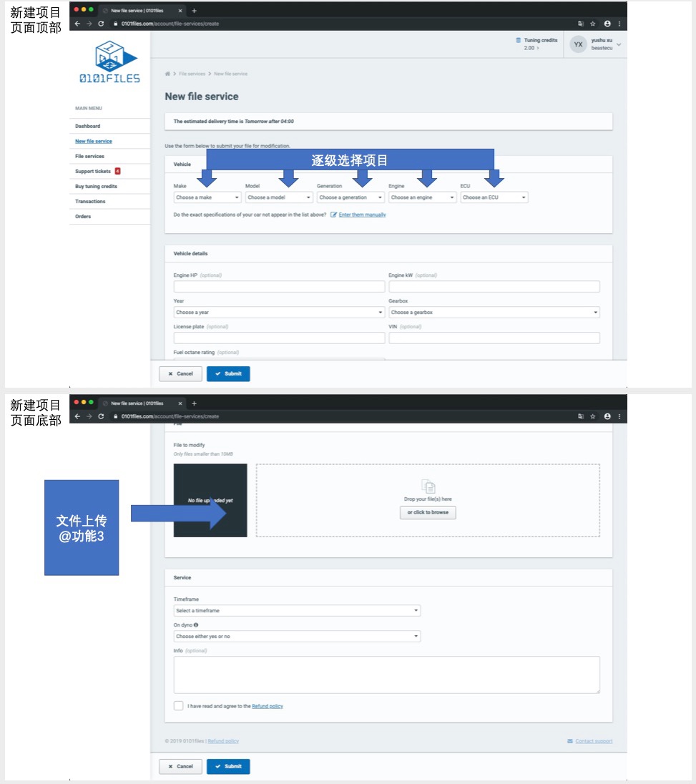Click the document icon in the drop zone

[428, 487]
